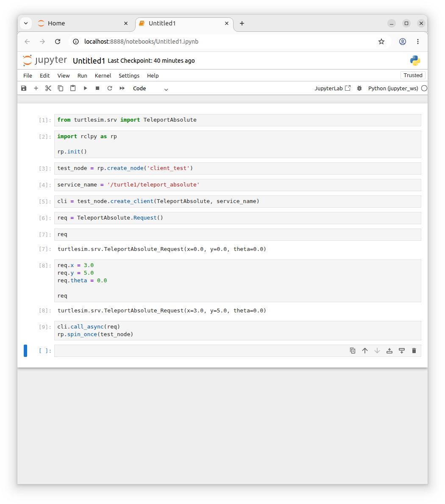Screen dimensions: 445x504
Task: Duplicate the active cell icon
Action: click(x=353, y=351)
